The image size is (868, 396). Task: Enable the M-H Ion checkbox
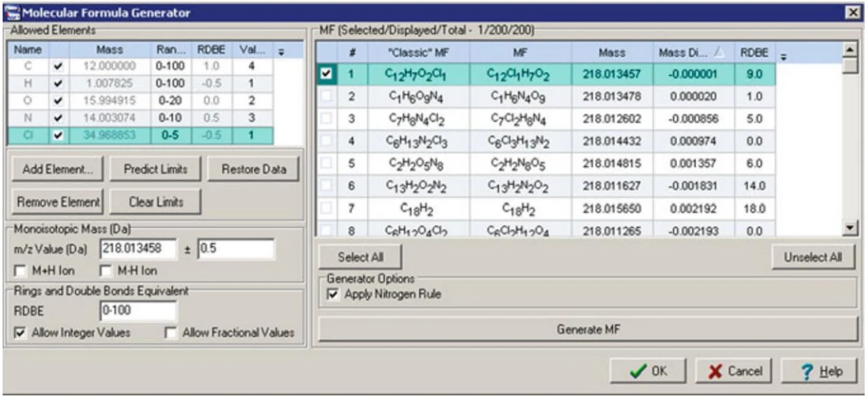coord(106,271)
